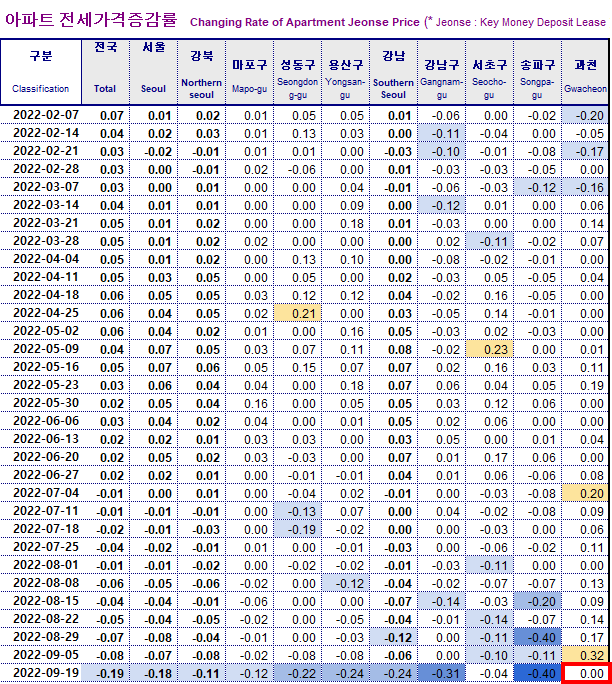Select the Seoul column header
The height and width of the screenshot is (684, 612).
[154, 72]
